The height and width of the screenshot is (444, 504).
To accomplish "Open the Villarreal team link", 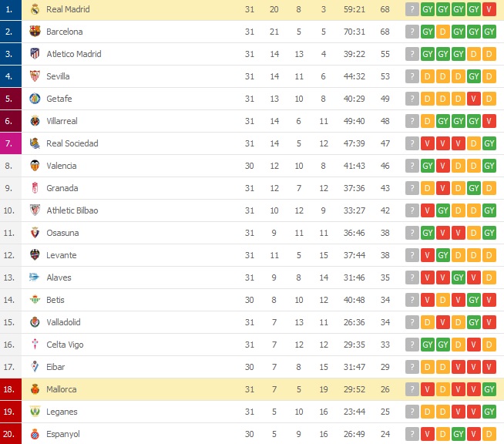I will click(62, 121).
